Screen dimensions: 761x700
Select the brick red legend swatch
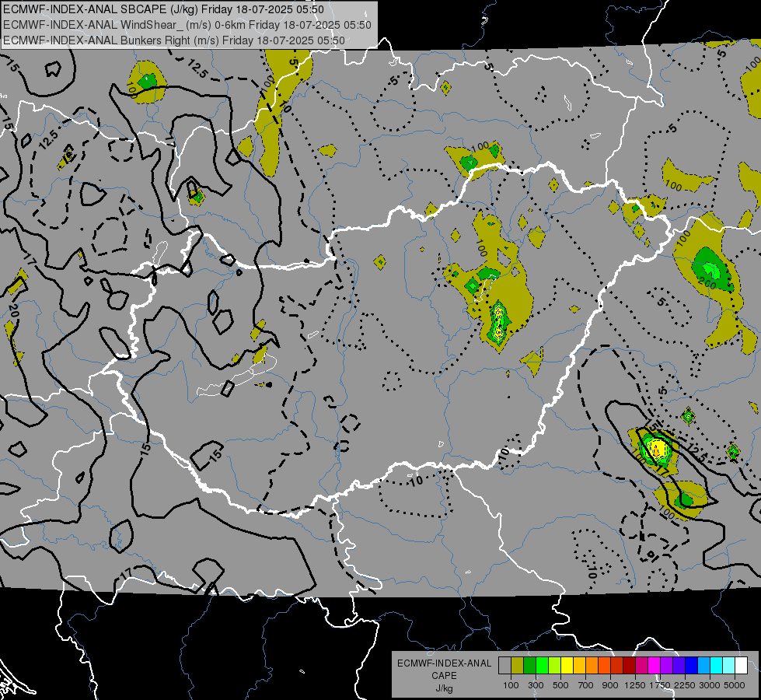(x=617, y=666)
